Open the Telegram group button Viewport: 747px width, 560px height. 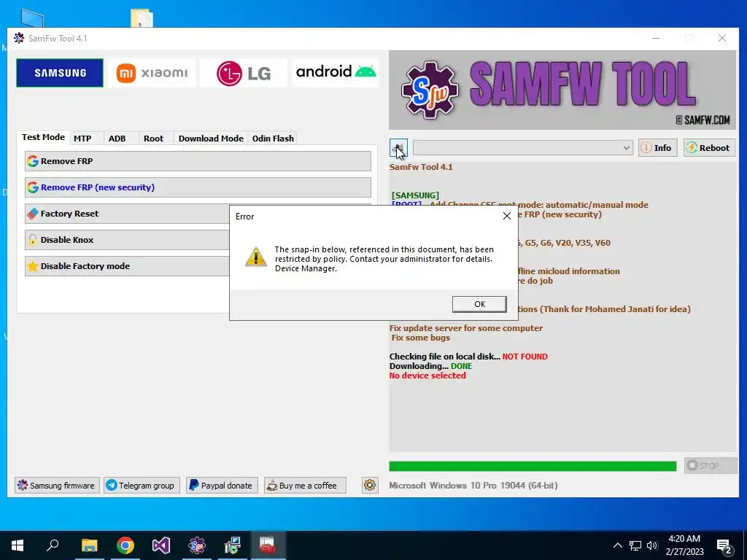[142, 485]
